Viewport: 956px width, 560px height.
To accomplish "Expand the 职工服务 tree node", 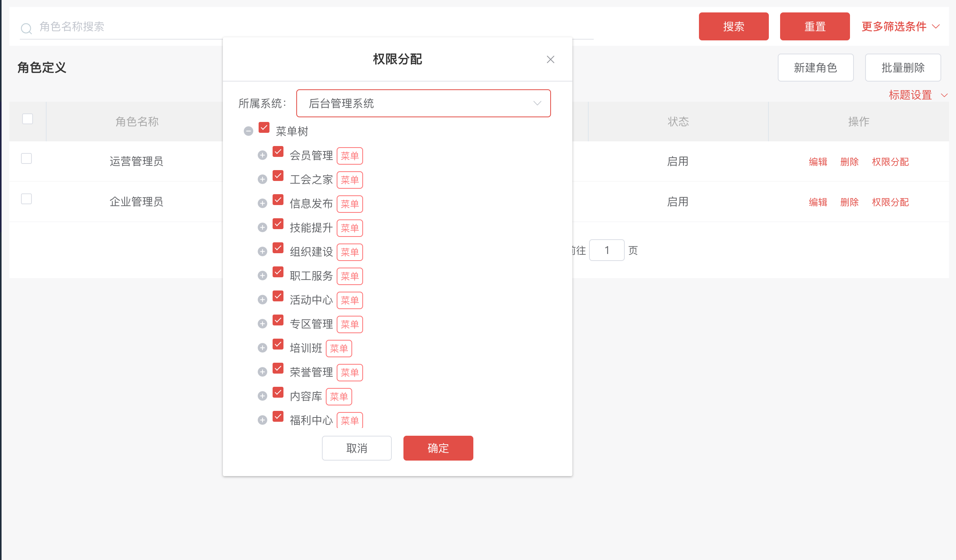I will pyautogui.click(x=262, y=276).
